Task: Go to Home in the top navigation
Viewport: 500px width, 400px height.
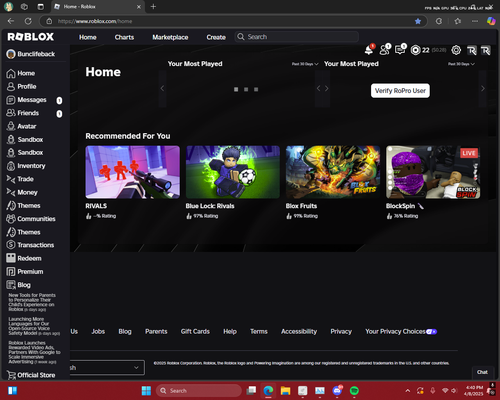Action: [88, 37]
